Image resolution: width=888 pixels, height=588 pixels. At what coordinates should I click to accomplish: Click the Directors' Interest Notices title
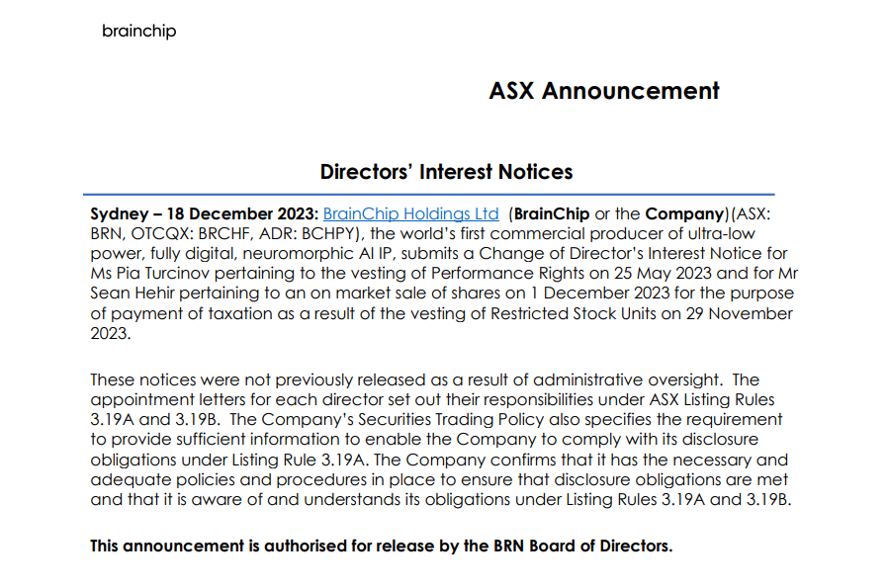[x=446, y=172]
